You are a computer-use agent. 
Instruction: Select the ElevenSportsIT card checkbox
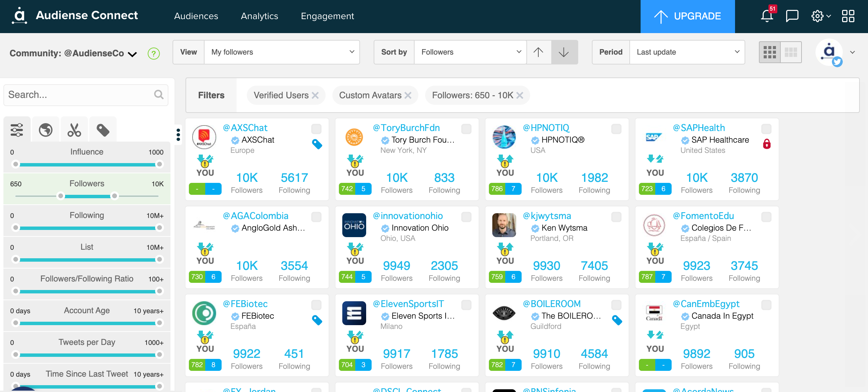(466, 305)
